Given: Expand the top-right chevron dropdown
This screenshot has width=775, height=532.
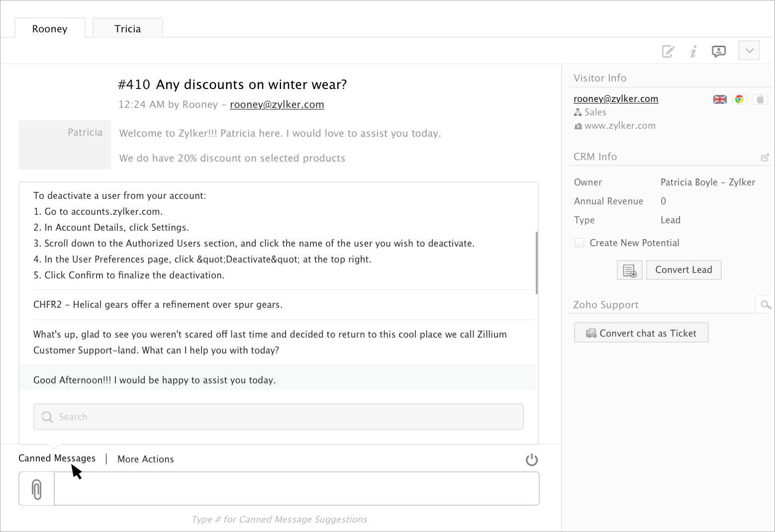Looking at the screenshot, I should coord(749,51).
